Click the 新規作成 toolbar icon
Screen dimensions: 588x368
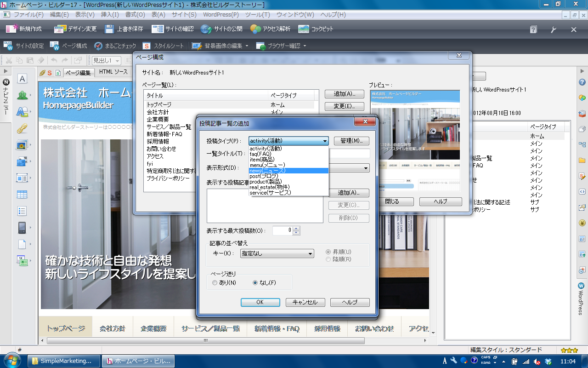[11, 29]
